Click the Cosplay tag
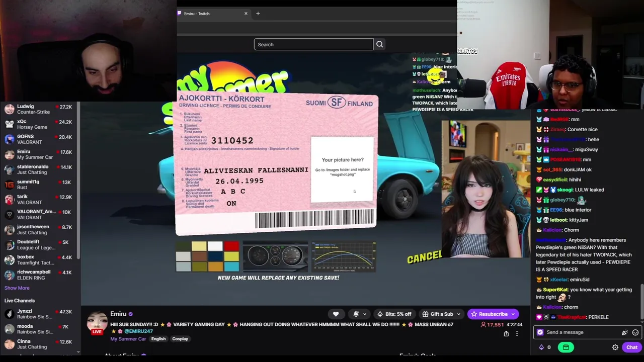This screenshot has width=644, height=362. (x=180, y=339)
